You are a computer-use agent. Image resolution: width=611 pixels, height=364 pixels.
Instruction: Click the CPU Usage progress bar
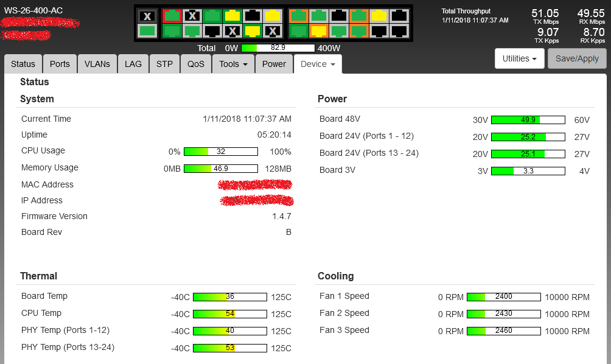coord(220,152)
